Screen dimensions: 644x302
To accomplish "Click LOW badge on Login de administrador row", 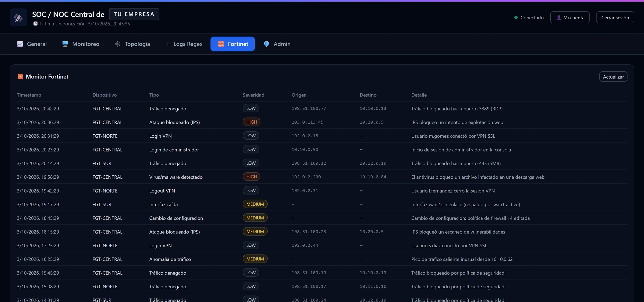I will tap(251, 149).
